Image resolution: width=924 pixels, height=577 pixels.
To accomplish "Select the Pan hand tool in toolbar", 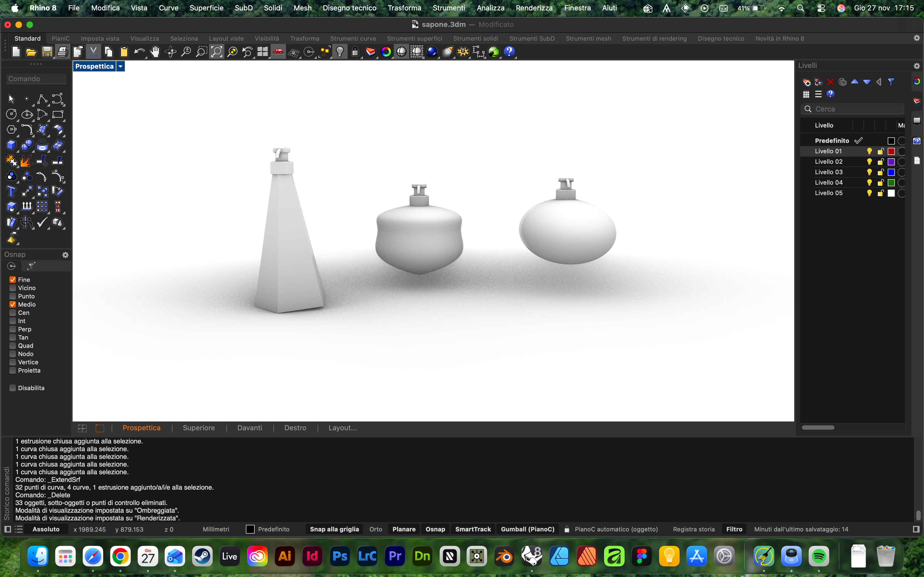I will 155,52.
